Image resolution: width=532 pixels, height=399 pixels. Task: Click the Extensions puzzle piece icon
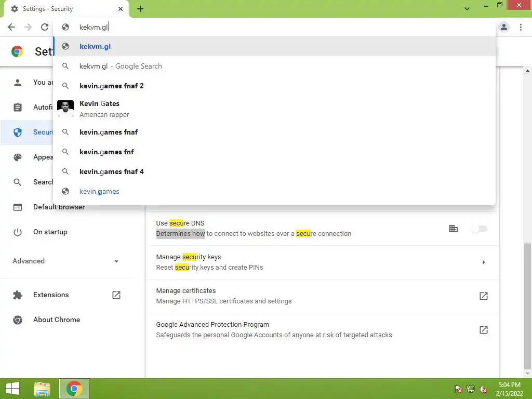17,295
